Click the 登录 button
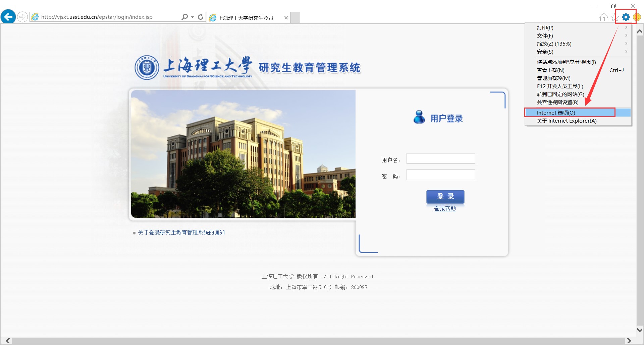The width and height of the screenshot is (644, 345). click(x=445, y=197)
